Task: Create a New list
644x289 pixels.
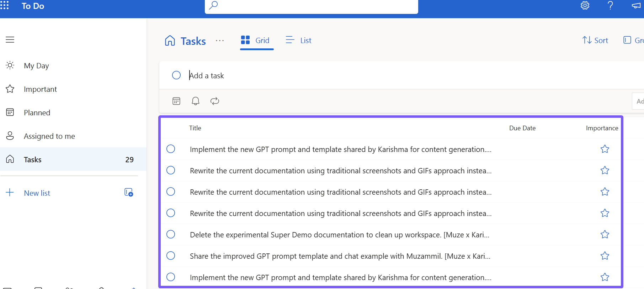Action: pos(37,193)
